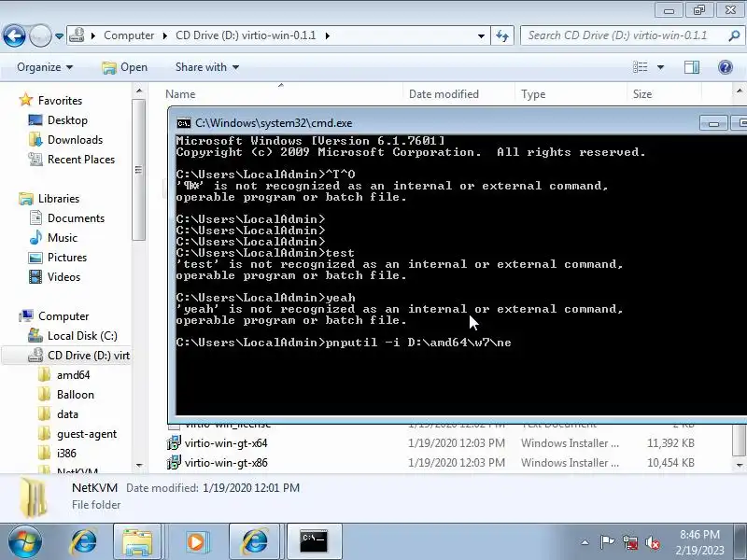Open Action Center flag tray icon
The height and width of the screenshot is (560, 747).
(607, 542)
